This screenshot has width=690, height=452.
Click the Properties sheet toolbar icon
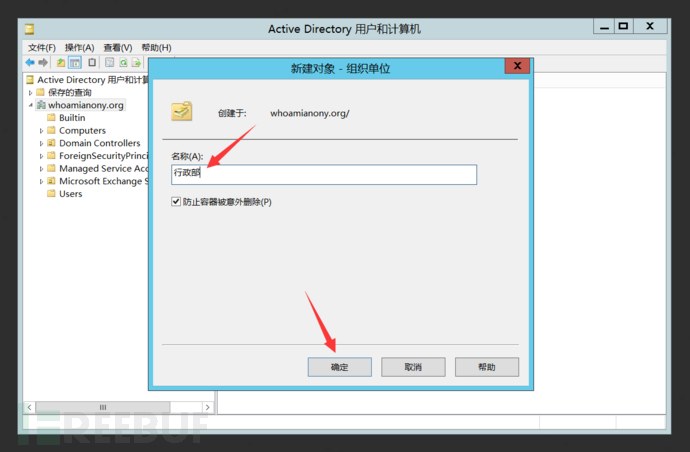110,62
